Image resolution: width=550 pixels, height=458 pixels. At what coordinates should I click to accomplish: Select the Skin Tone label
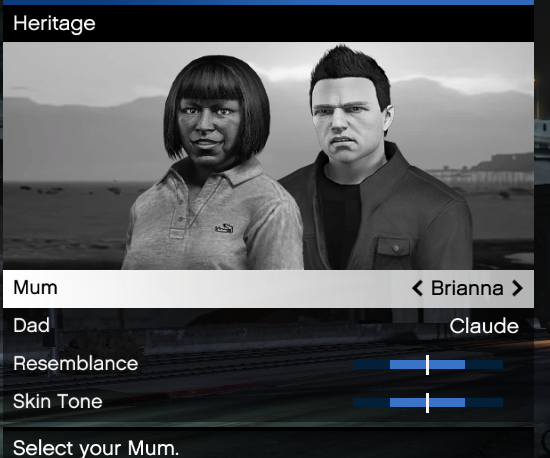[x=58, y=402]
